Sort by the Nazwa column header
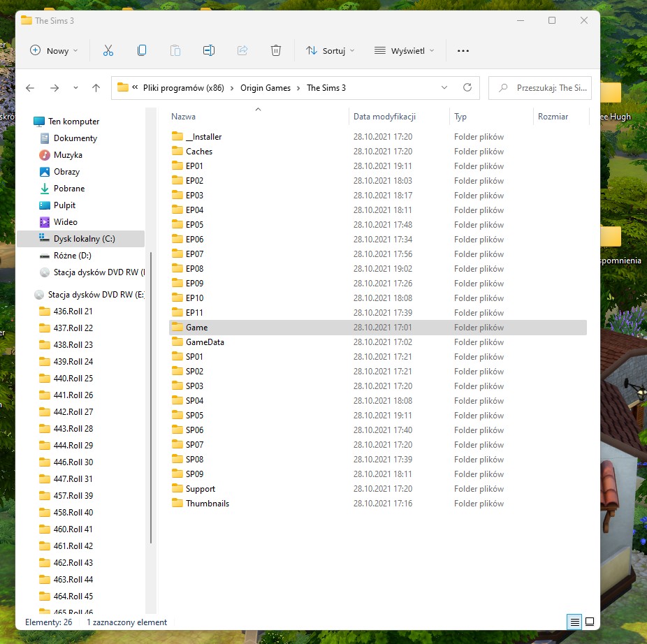Viewport: 647px width, 644px height. (x=183, y=117)
